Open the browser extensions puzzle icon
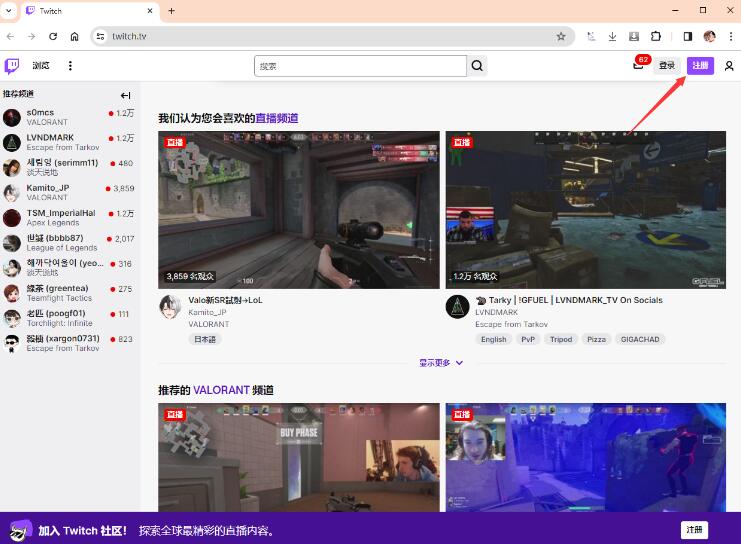The image size is (741, 544). 656,36
